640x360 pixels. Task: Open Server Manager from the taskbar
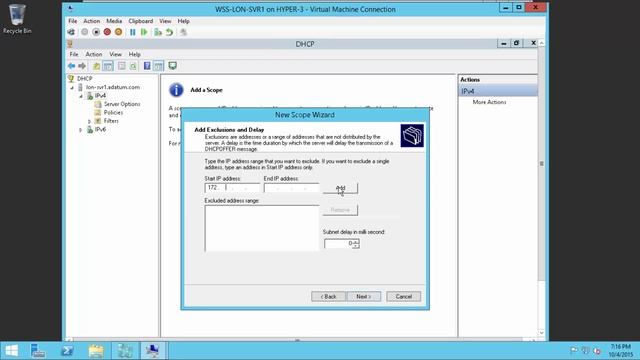point(38,351)
